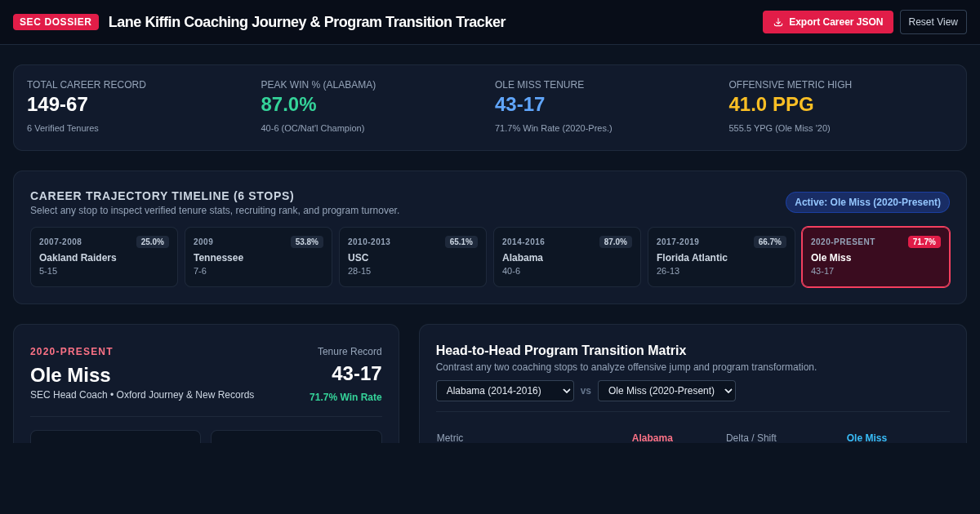980x514 pixels.
Task: Click the 66.7% badge on Florida Atlantic
Action: 770,242
